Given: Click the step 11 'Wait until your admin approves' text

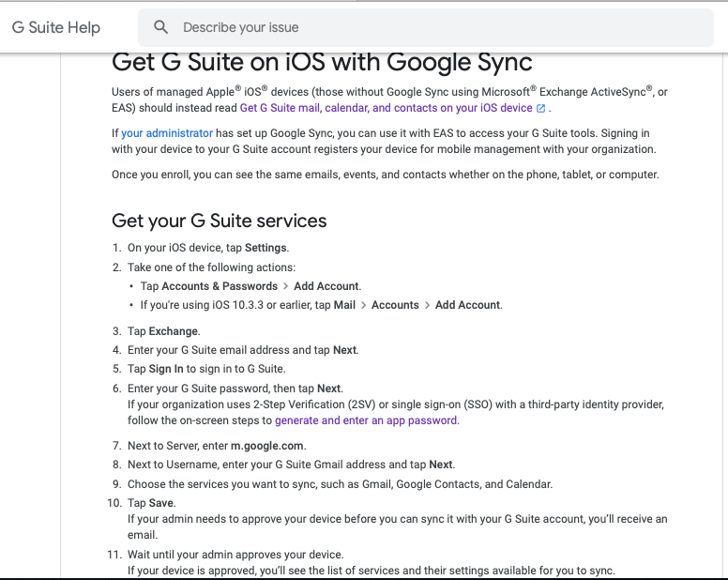Looking at the screenshot, I should coord(235,555).
